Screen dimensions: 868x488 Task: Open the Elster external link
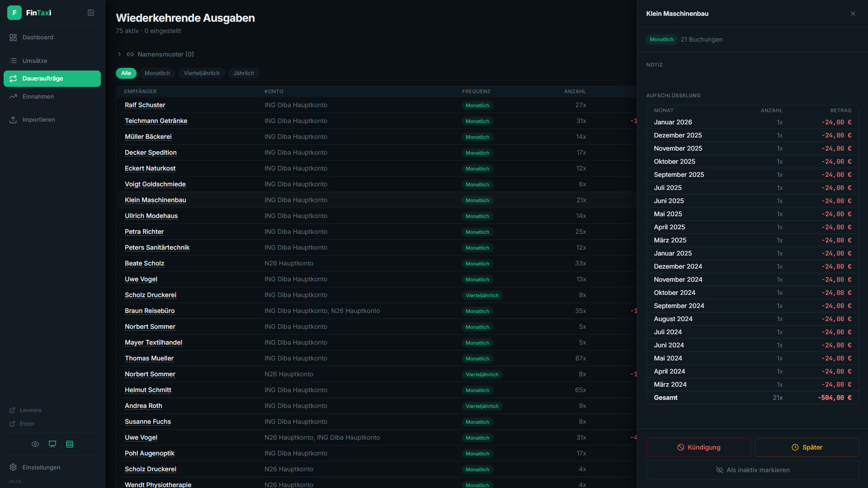click(x=27, y=424)
